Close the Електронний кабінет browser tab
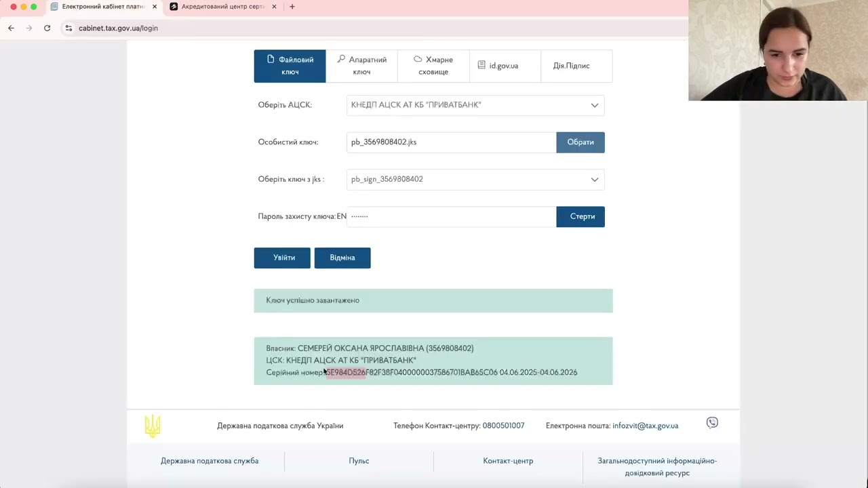This screenshot has width=868, height=488. coord(155,7)
